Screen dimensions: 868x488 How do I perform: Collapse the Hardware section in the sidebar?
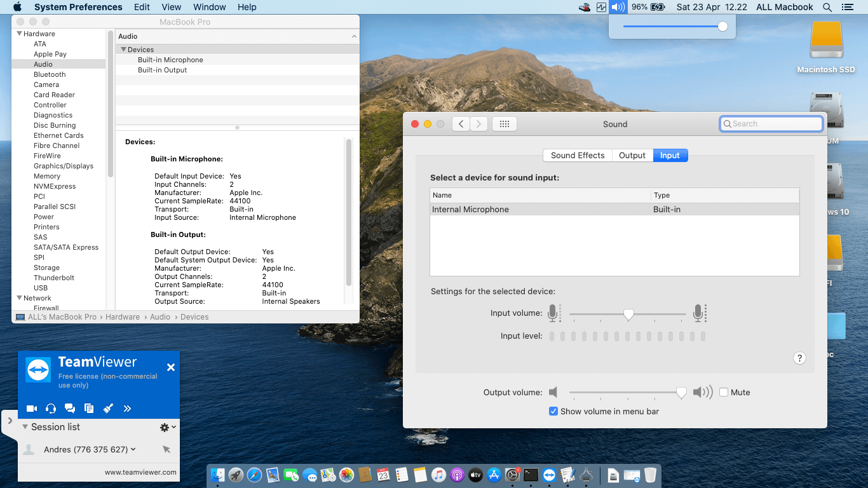(19, 34)
